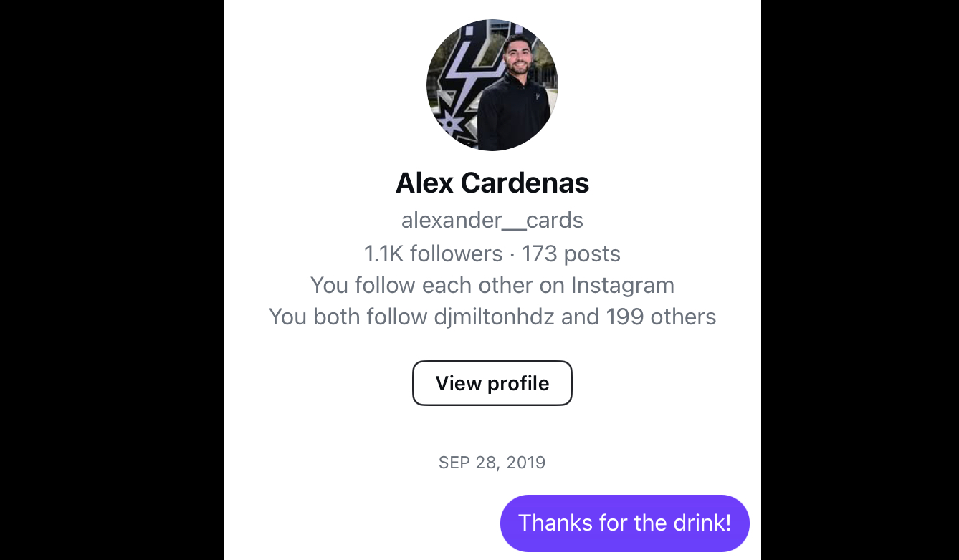Viewport: 959px width, 560px height.
Task: Click the username alexander__cards
Action: tap(492, 220)
